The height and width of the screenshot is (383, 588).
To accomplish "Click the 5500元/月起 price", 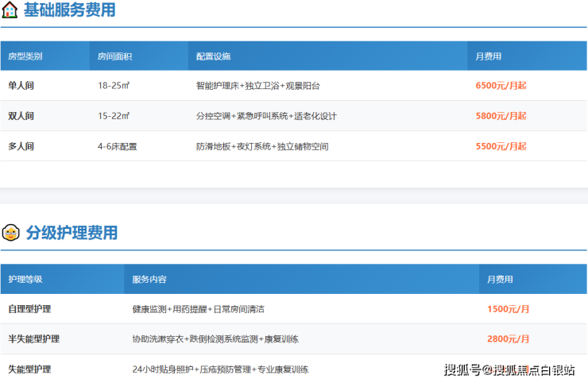I will 501,146.
